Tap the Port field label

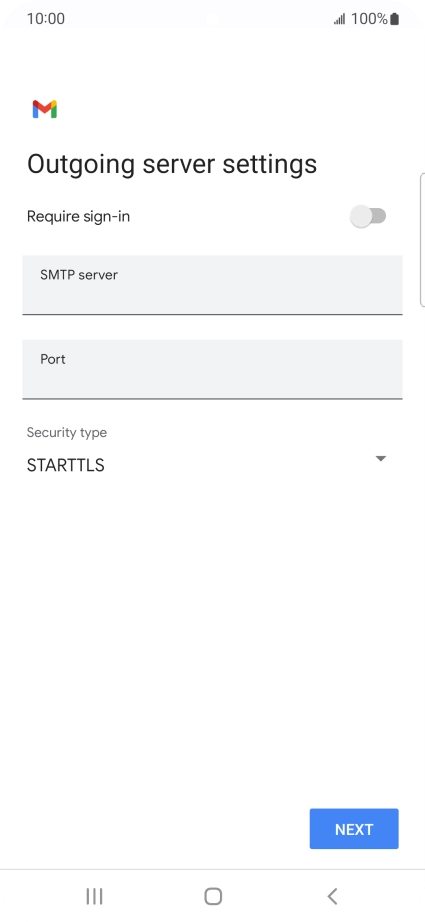pyautogui.click(x=53, y=359)
